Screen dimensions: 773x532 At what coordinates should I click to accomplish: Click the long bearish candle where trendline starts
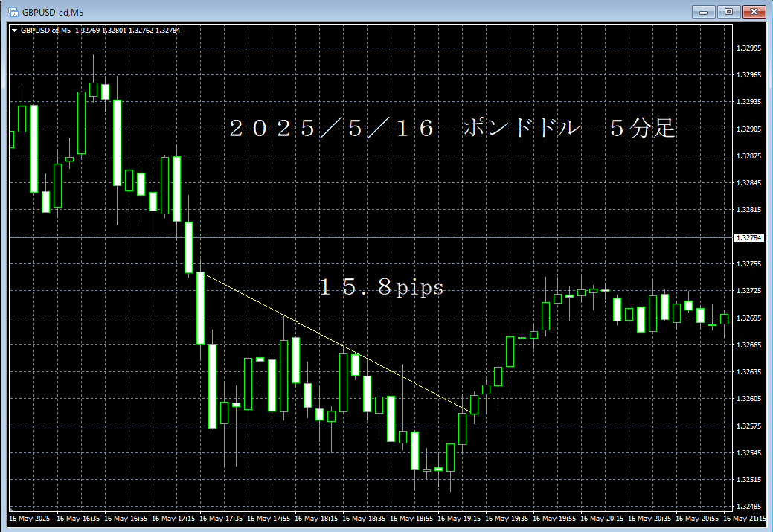(x=200, y=308)
